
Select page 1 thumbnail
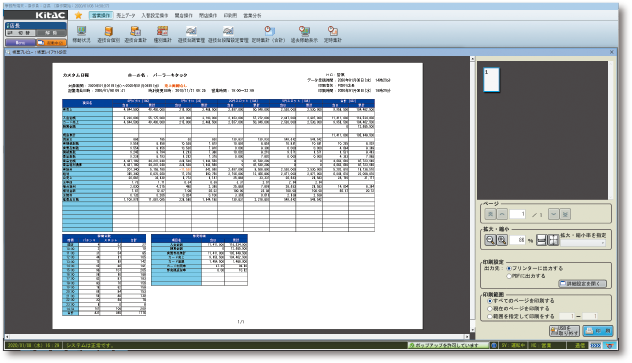pyautogui.click(x=491, y=80)
